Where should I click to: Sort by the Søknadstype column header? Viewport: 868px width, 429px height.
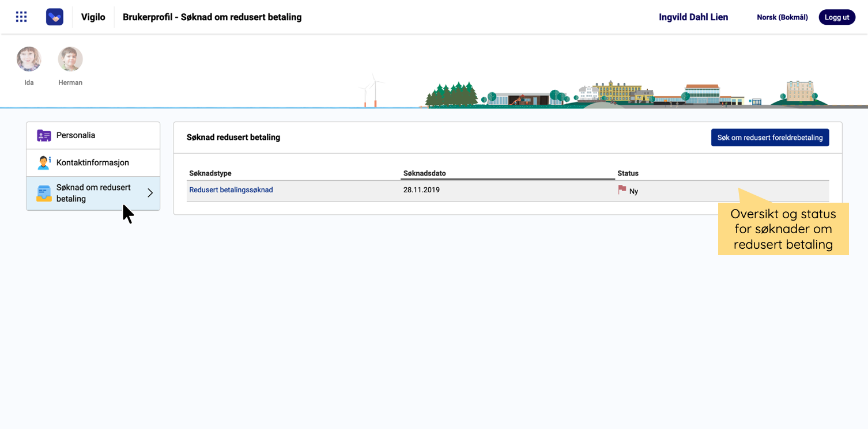tap(210, 173)
